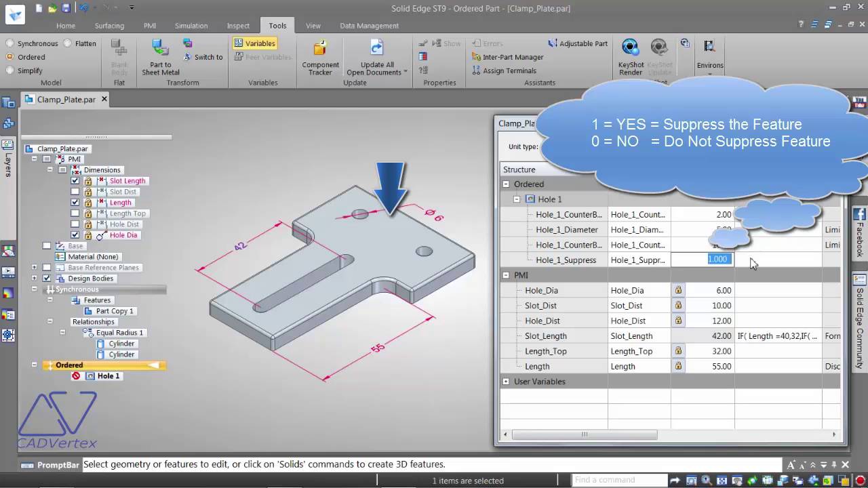The width and height of the screenshot is (868, 488).
Task: Click the Undo arrow in quick access
Action: click(x=83, y=8)
